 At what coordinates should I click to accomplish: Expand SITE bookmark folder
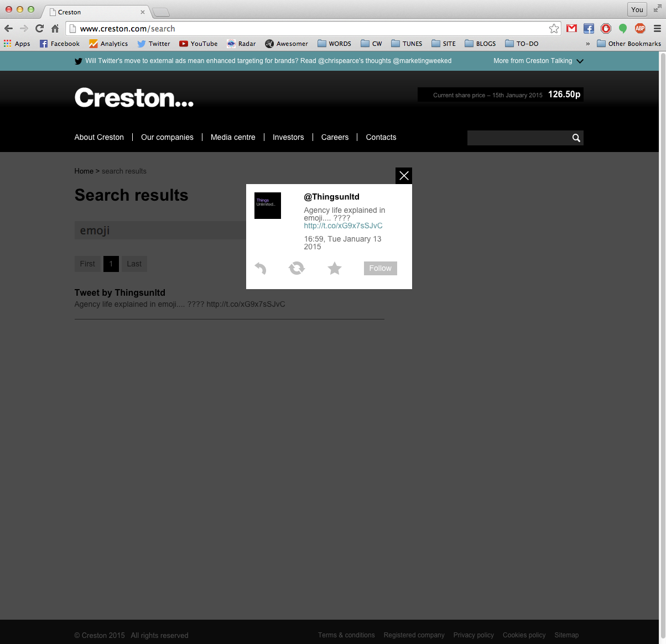[444, 44]
